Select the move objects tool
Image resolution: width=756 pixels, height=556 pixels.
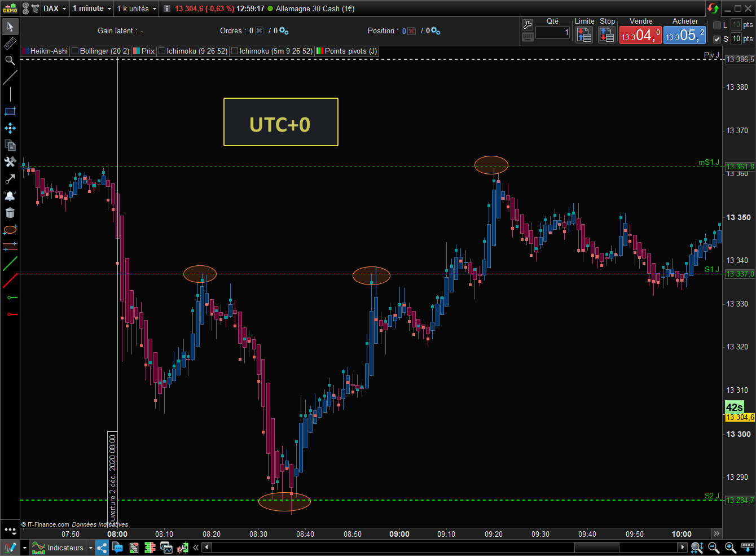point(10,128)
